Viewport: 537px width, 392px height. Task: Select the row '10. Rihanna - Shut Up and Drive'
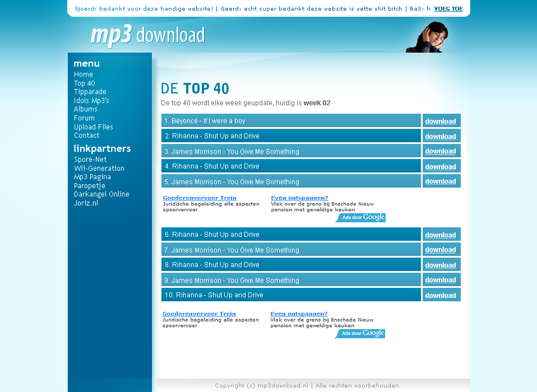[291, 295]
